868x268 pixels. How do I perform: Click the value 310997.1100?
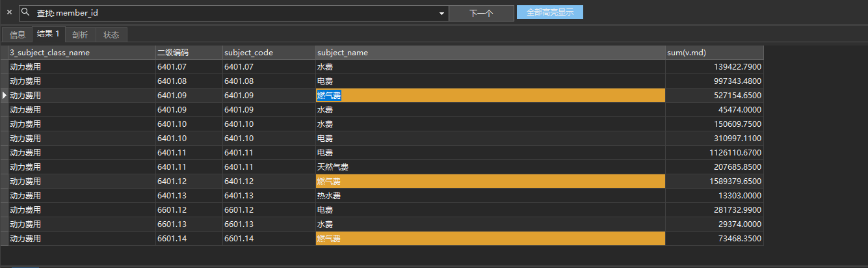(737, 139)
